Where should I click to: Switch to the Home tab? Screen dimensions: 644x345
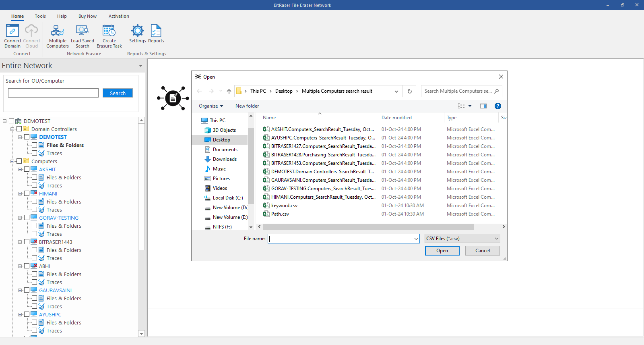coord(17,16)
